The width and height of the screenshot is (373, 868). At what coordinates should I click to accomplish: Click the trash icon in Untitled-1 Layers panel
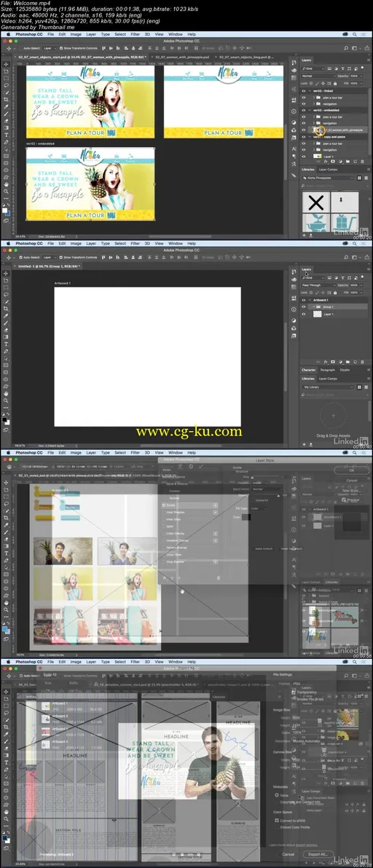click(364, 361)
